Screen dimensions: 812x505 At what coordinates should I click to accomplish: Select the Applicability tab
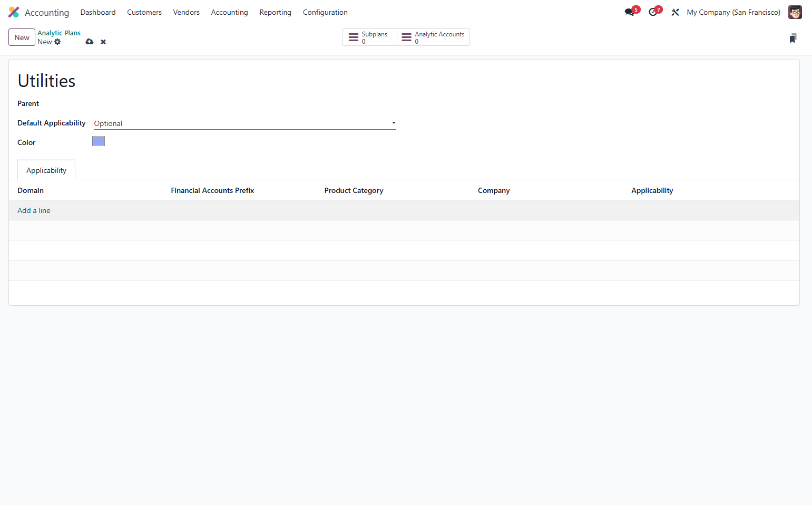point(46,170)
